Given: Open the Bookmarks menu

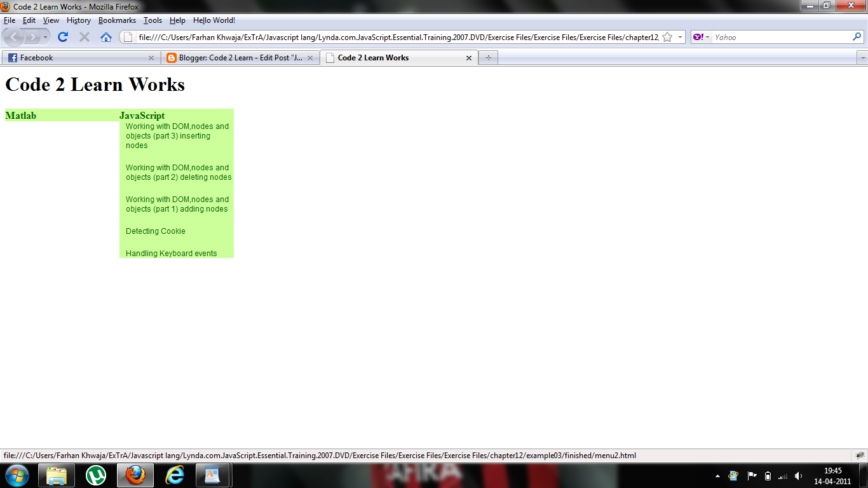Looking at the screenshot, I should coord(117,20).
